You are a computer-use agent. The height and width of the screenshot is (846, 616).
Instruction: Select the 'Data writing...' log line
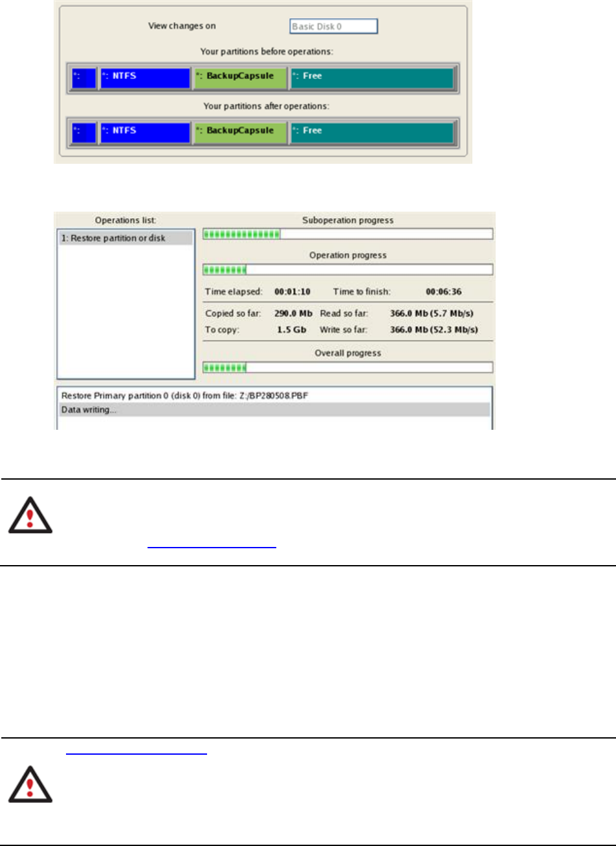pos(275,410)
